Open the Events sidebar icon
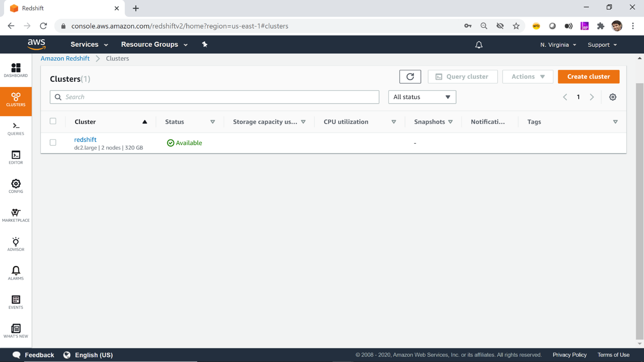 pyautogui.click(x=16, y=302)
